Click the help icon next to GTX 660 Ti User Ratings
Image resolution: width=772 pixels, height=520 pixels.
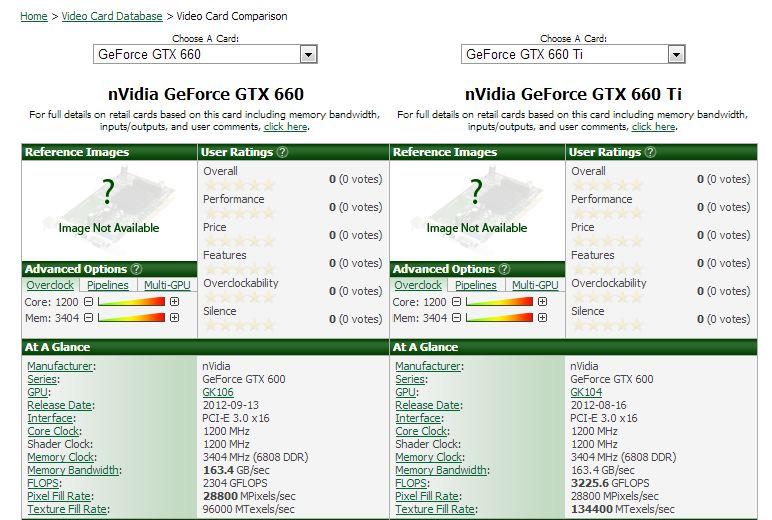[x=650, y=152]
